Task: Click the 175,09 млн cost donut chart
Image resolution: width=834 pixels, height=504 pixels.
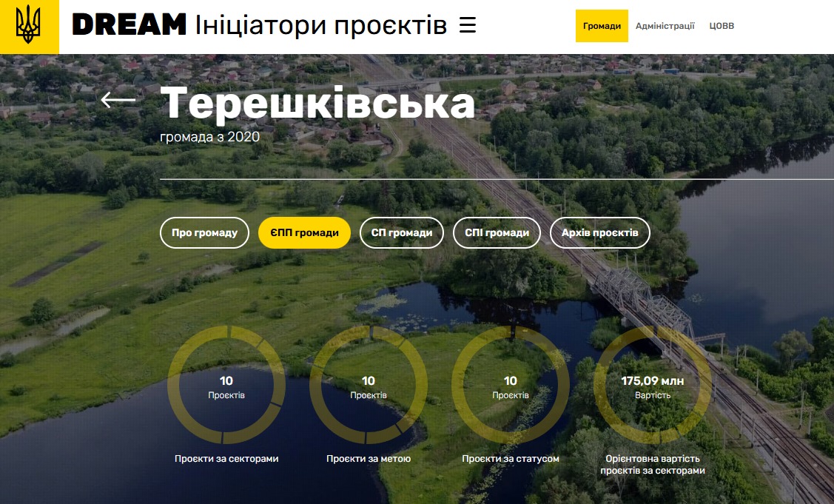Action: (653, 385)
